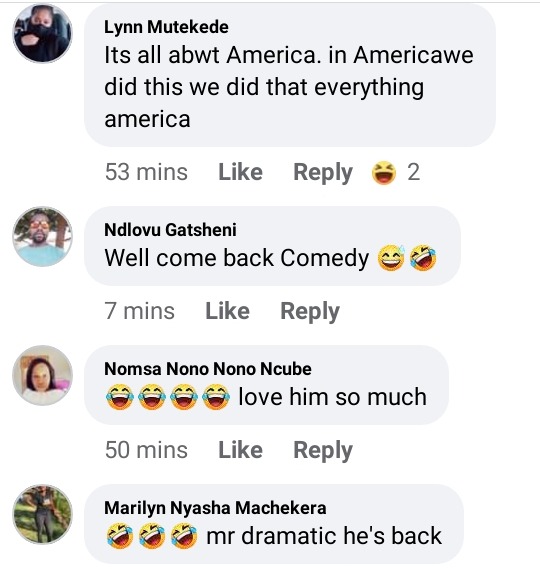Open Nomsa Nono Nono Ncube name link

pos(208,369)
